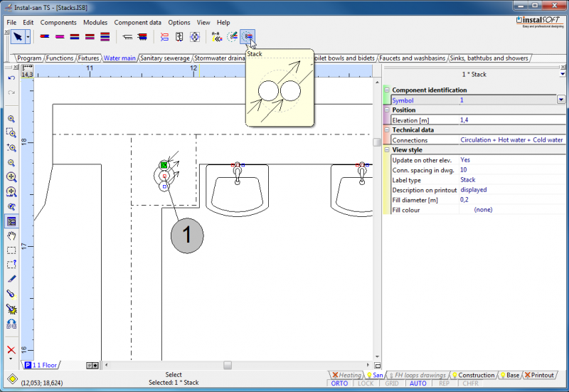The image size is (569, 392).
Task: Click the zoom in magnifier
Action: 11,119
